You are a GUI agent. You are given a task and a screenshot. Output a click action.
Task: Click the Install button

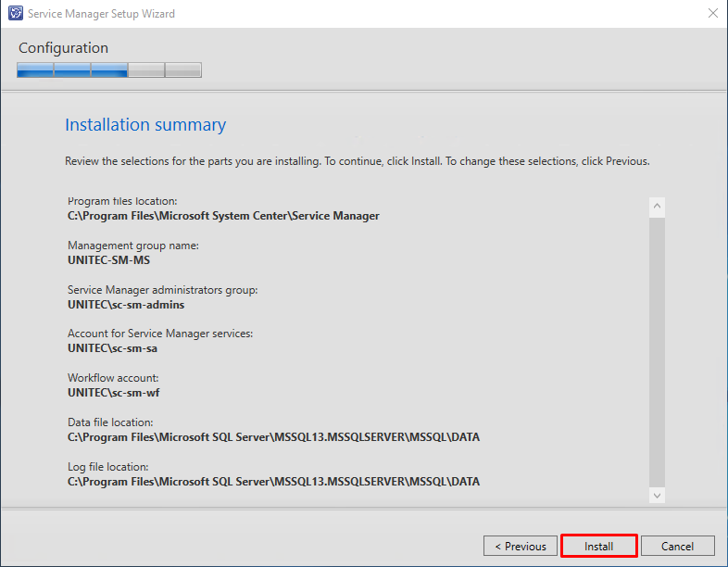click(598, 546)
